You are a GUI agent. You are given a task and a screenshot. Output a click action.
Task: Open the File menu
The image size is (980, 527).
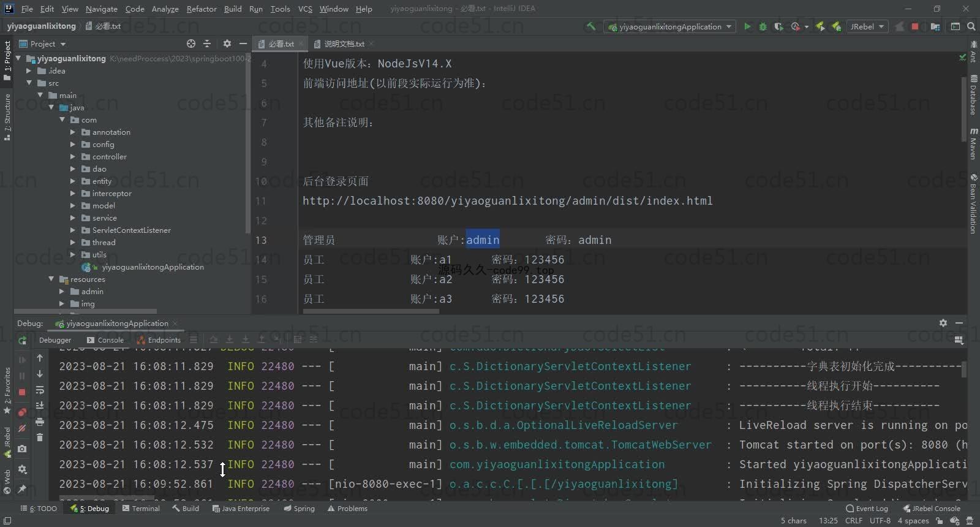tap(27, 9)
